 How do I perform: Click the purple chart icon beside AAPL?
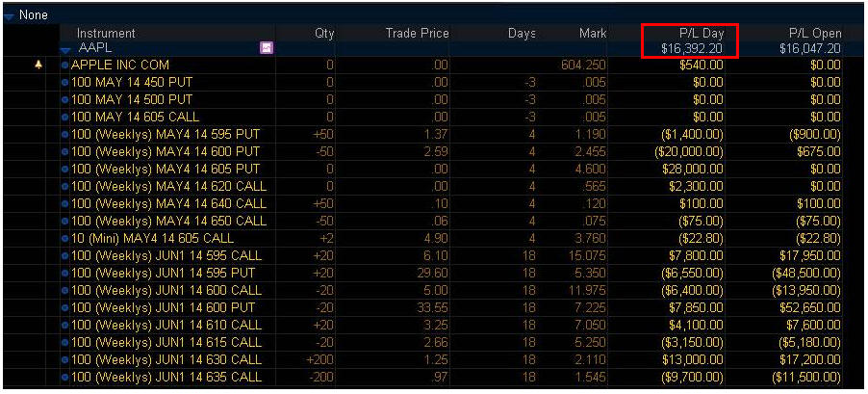[267, 47]
